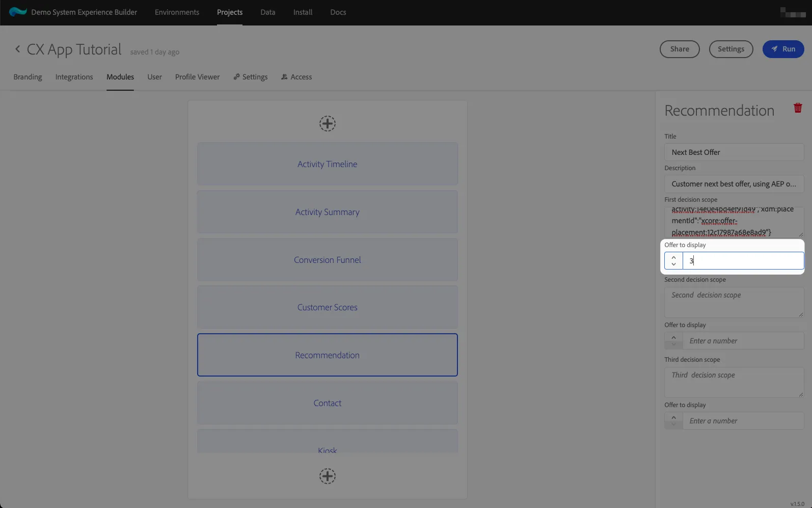Click the Second decision scope text area

tap(734, 302)
